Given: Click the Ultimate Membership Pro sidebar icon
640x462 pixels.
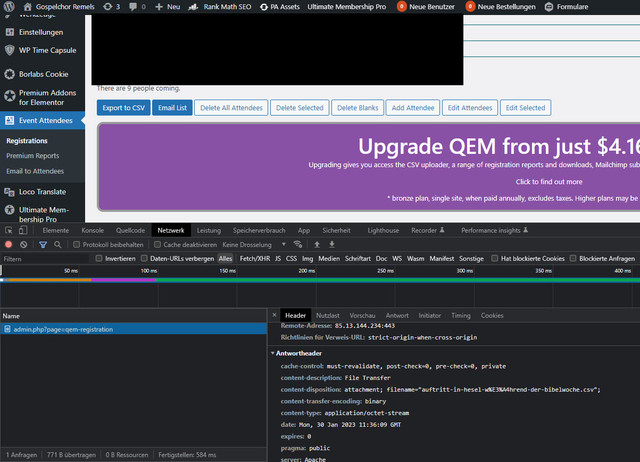Looking at the screenshot, I should [10, 210].
